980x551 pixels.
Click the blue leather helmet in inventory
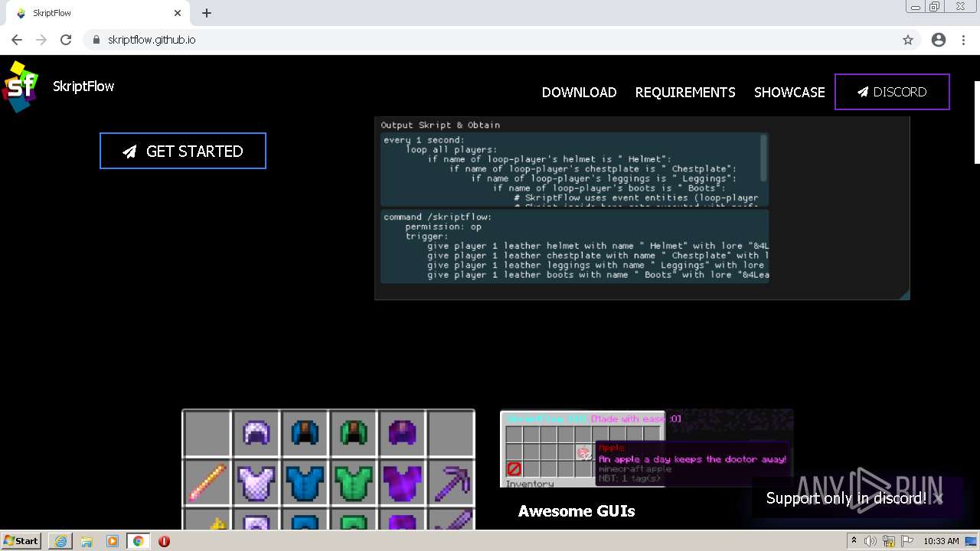tap(305, 432)
